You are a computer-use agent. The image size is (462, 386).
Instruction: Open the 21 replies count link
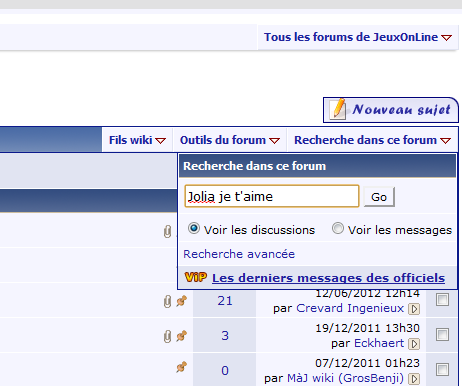pyautogui.click(x=225, y=301)
